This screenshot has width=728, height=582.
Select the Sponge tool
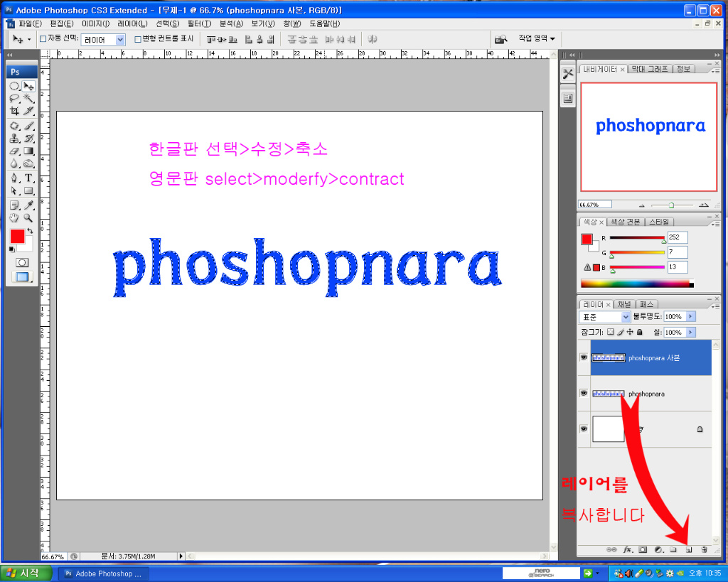click(28, 163)
